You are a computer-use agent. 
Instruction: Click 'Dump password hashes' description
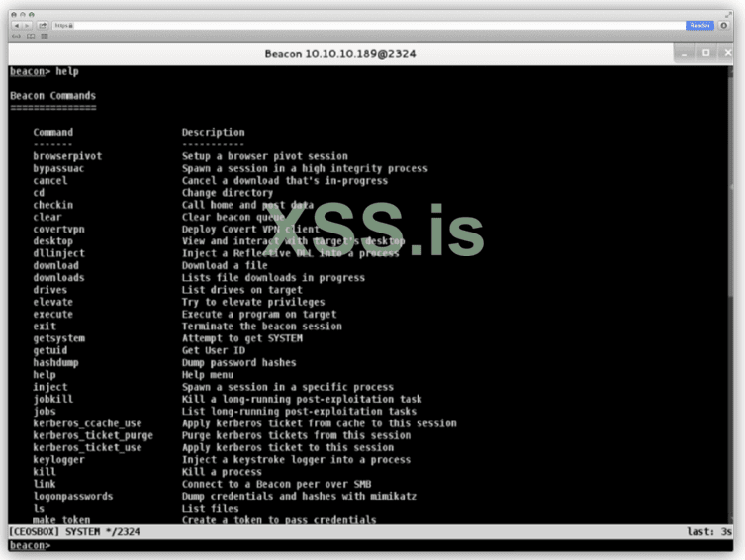click(239, 362)
